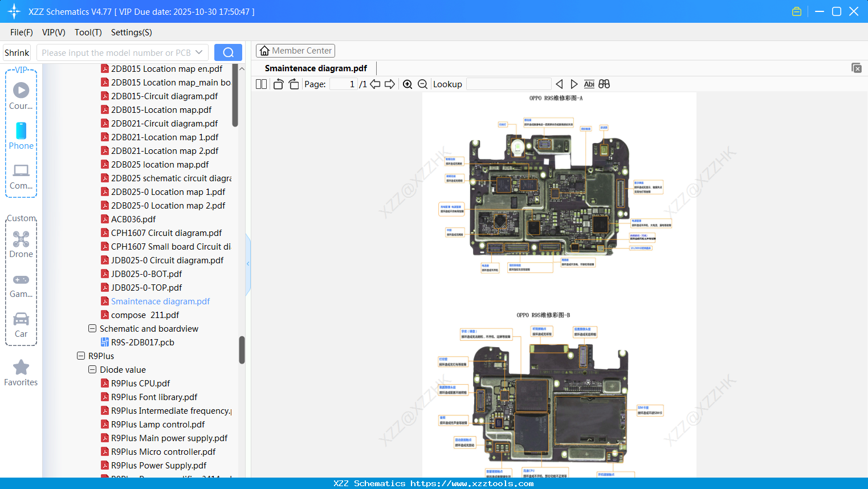
Task: Open the Settings(S) menu
Action: tap(131, 32)
